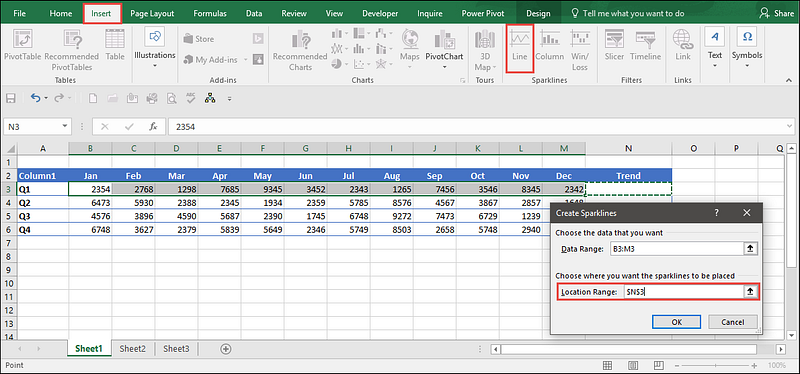Click horizontal scrollbar right arrow

781,349
